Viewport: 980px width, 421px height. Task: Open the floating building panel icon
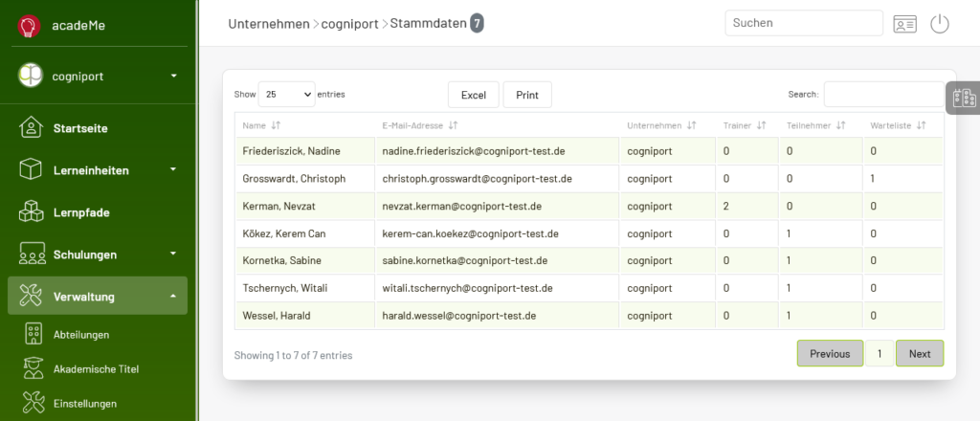pyautogui.click(x=964, y=98)
